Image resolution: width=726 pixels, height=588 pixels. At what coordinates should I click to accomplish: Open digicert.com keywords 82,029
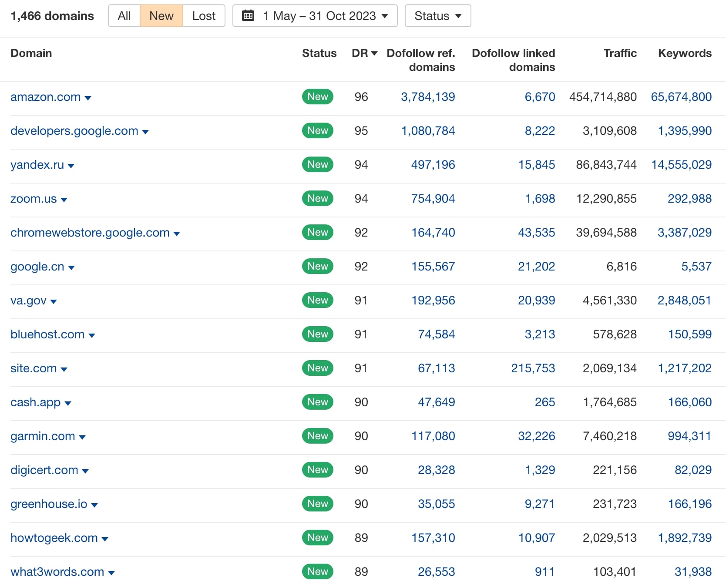[x=693, y=470]
